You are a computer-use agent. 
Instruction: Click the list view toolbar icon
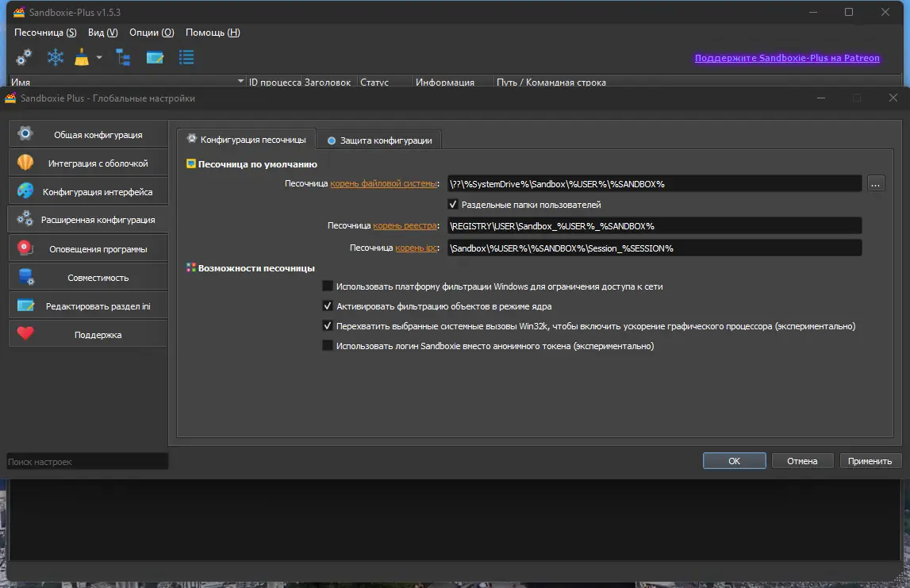coord(186,57)
